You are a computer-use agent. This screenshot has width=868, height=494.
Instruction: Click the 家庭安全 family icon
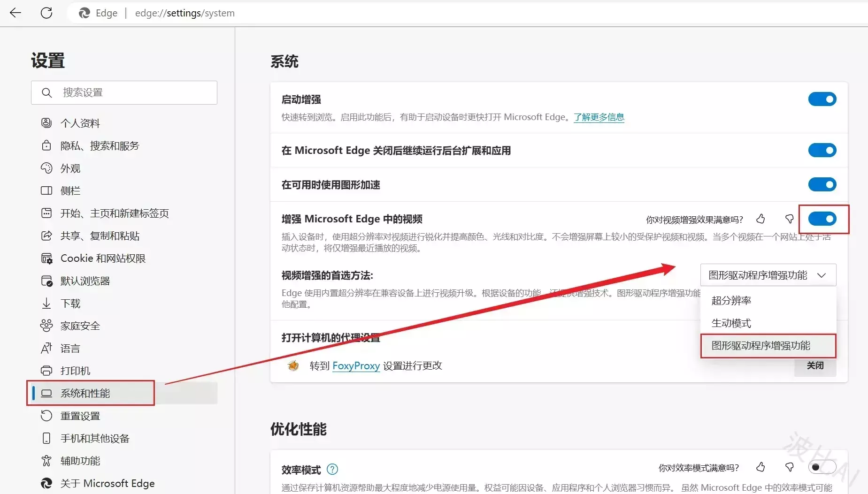coord(46,326)
